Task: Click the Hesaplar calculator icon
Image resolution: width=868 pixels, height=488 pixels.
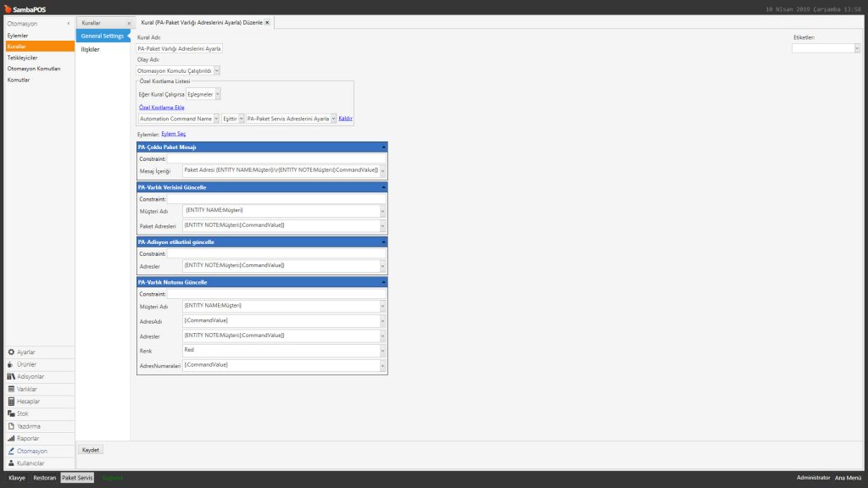Action: coord(11,401)
